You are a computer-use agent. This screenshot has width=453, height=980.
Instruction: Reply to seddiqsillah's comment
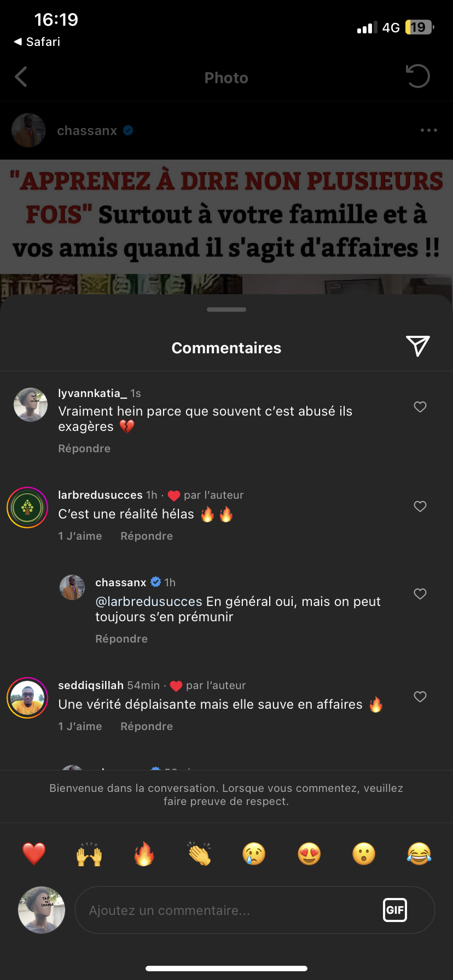147,726
